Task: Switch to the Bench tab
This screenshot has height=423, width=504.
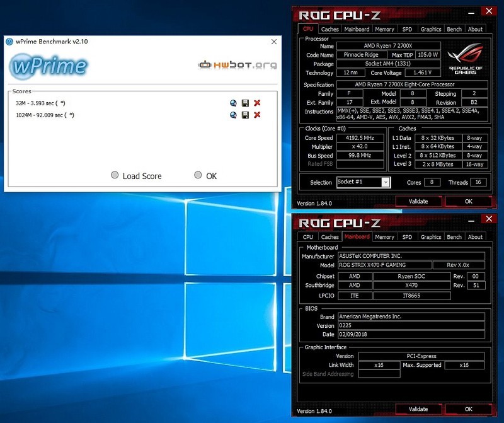Action: point(454,29)
